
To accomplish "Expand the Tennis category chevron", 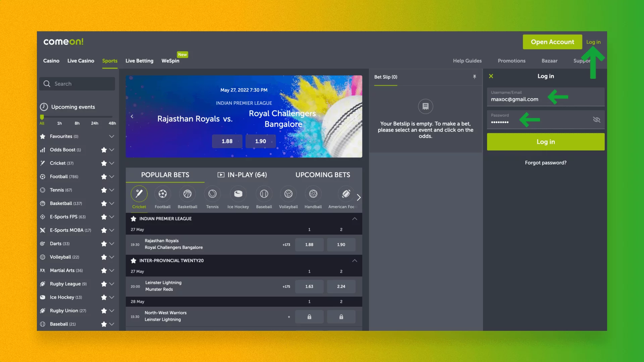I will (x=112, y=190).
